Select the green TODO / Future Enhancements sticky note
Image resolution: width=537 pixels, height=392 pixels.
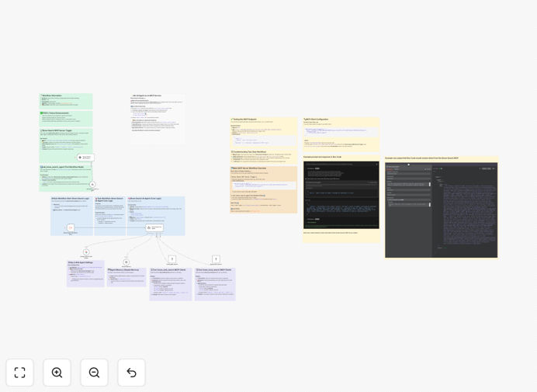[x=66, y=119]
